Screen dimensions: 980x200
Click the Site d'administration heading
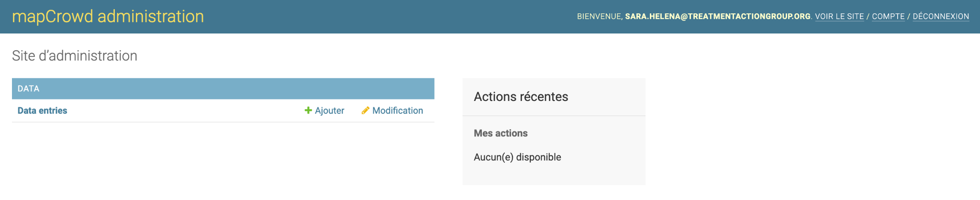(75, 56)
